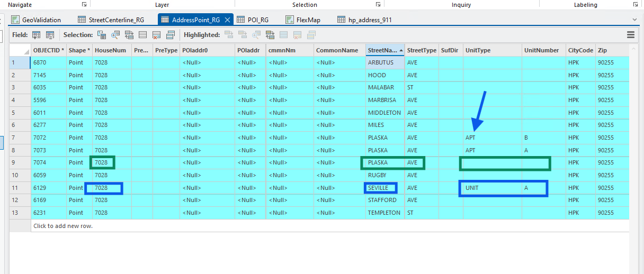This screenshot has height=274, width=644.
Task: Open the Navigate group dialog launcher
Action: click(x=84, y=4)
